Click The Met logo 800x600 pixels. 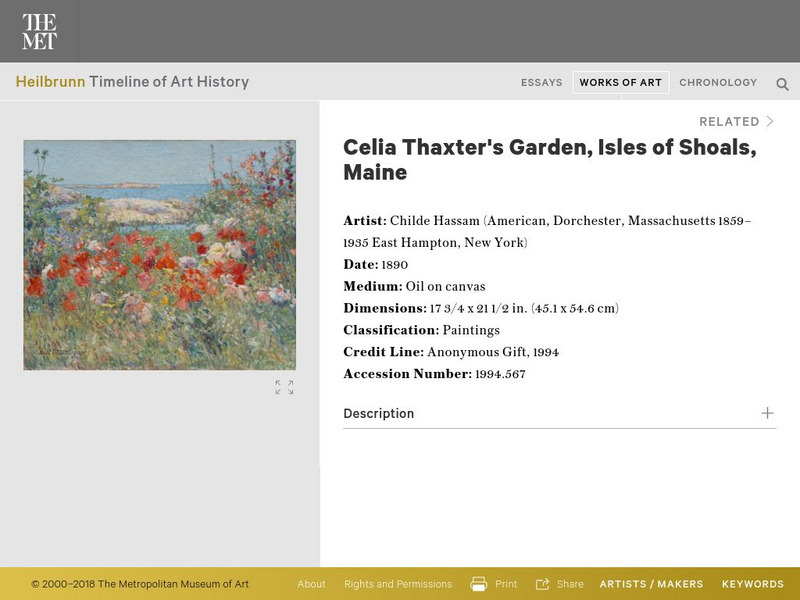[39, 31]
